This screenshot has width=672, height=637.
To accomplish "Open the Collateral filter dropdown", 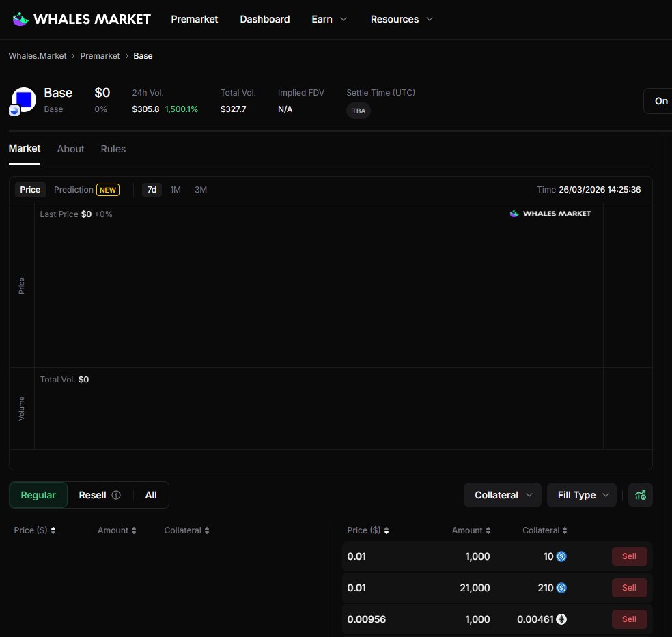I will (502, 495).
